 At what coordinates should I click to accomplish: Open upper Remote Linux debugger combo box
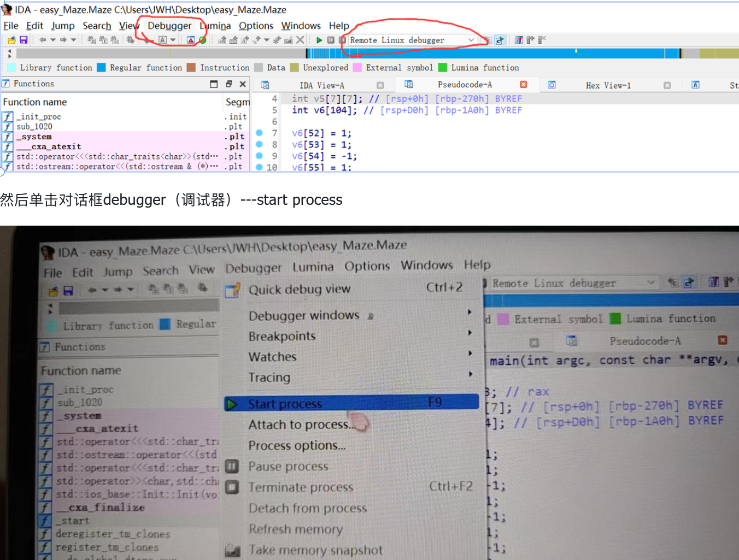coord(412,40)
